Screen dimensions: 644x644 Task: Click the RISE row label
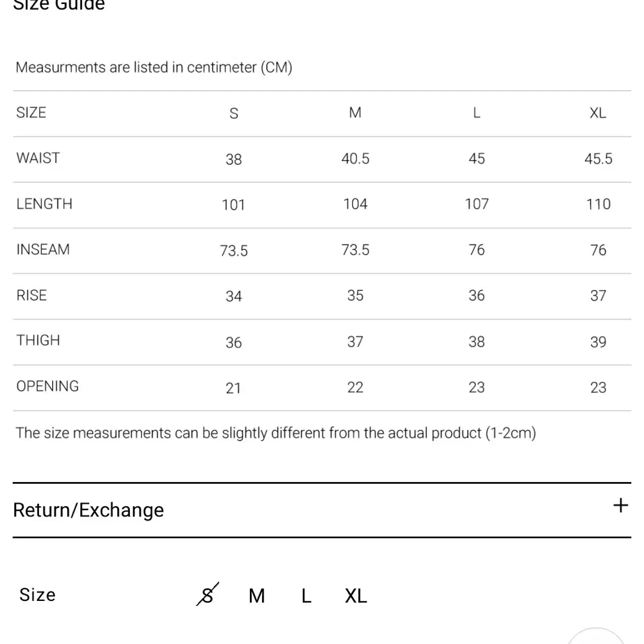point(31,295)
